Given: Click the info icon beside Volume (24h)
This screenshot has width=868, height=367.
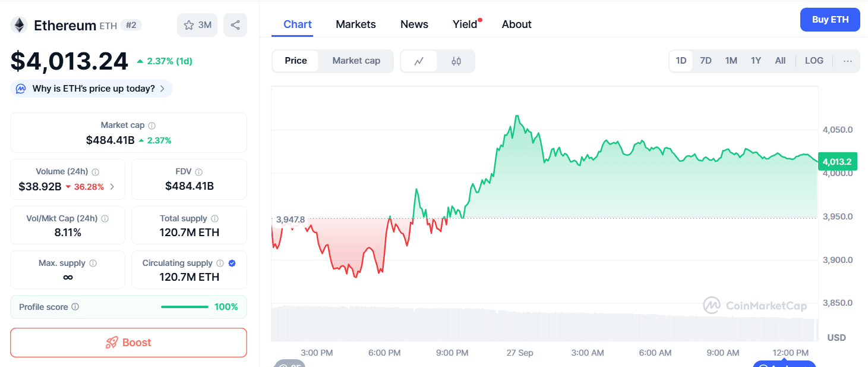Looking at the screenshot, I should click(96, 172).
